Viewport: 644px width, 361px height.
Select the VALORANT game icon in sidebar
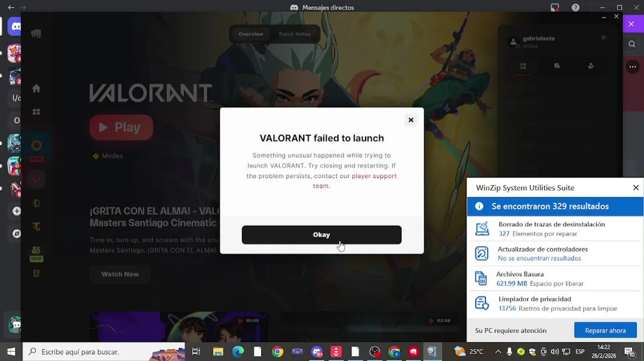[36, 179]
